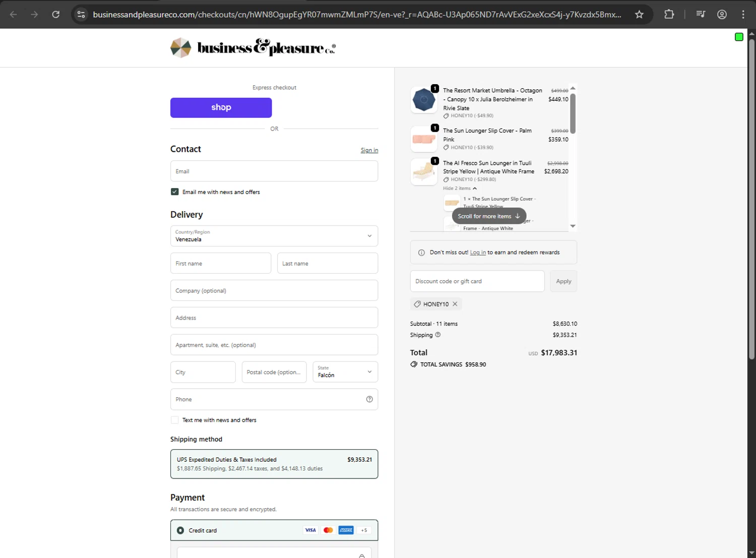The width and height of the screenshot is (756, 558).
Task: Click the Express checkout label
Action: point(274,88)
